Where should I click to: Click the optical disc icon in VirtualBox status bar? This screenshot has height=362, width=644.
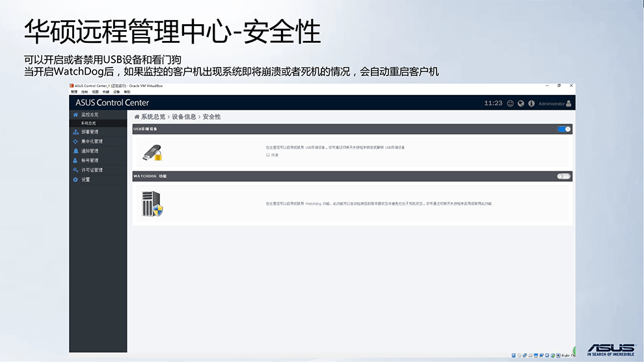(x=519, y=356)
